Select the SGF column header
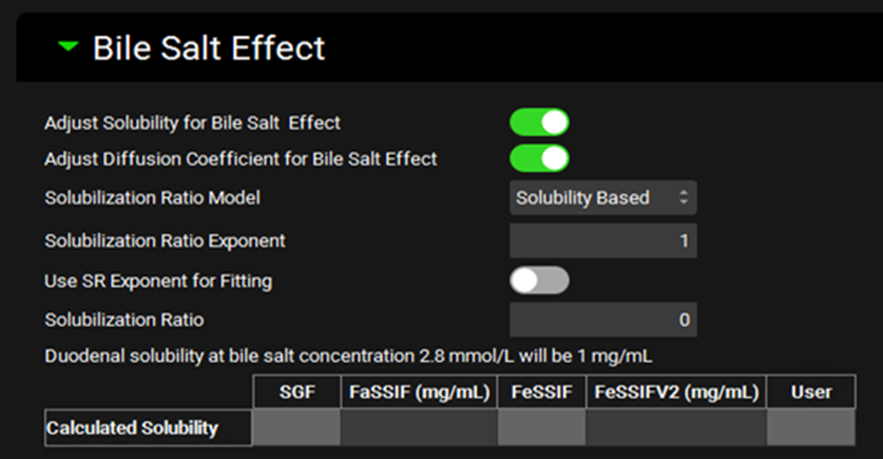This screenshot has width=883, height=459. coord(296,392)
